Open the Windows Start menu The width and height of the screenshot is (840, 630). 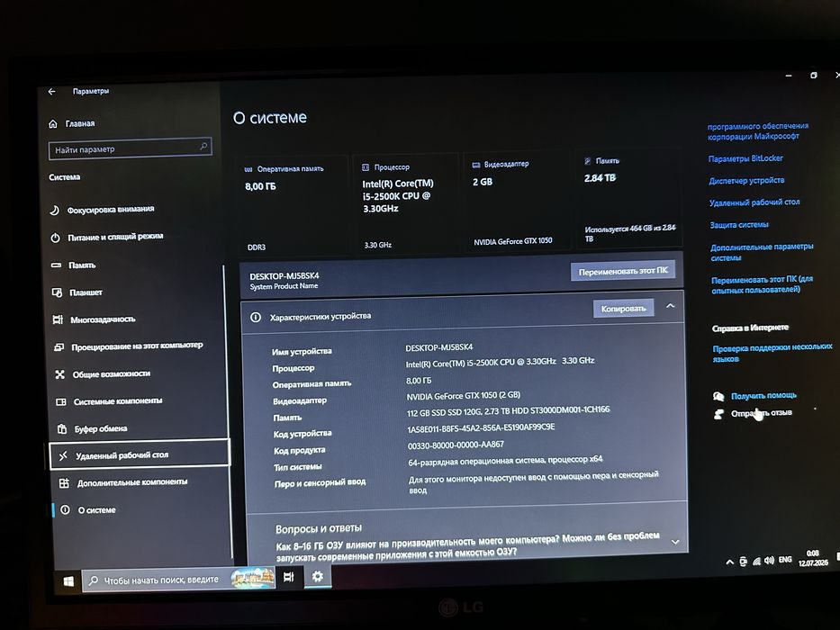(x=68, y=581)
